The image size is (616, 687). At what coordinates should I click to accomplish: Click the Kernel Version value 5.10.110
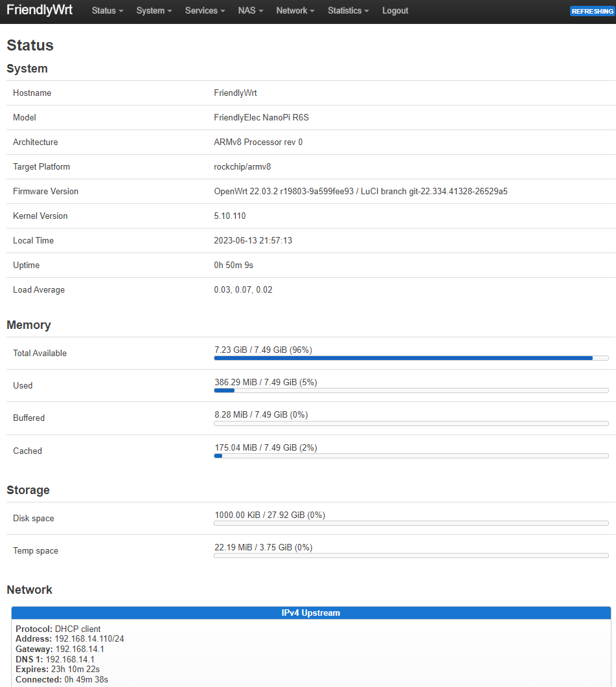[x=230, y=216]
